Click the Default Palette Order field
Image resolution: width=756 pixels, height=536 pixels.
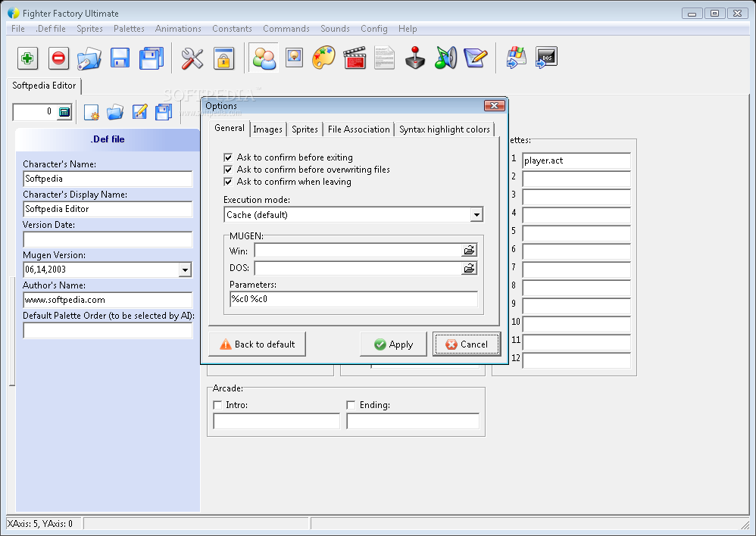[108, 330]
